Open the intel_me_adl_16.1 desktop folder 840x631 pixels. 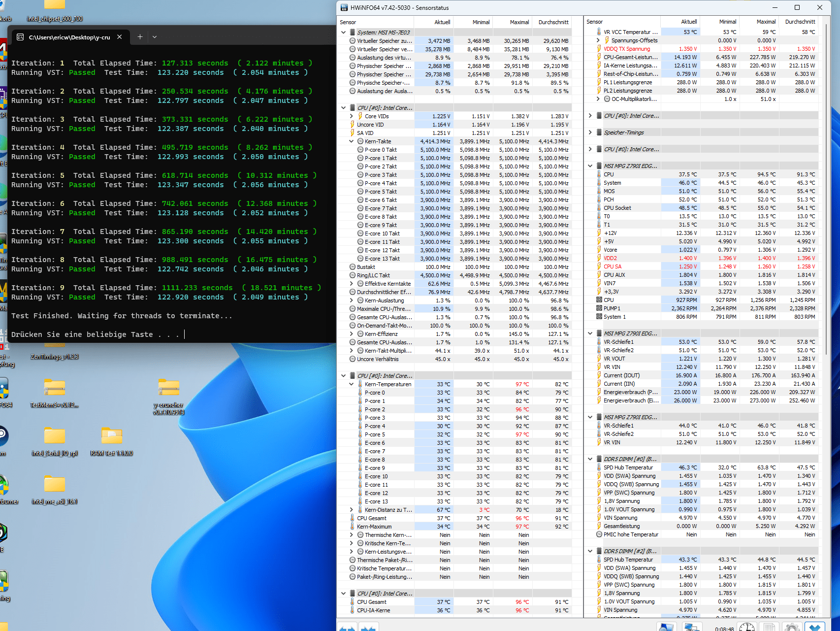click(55, 490)
